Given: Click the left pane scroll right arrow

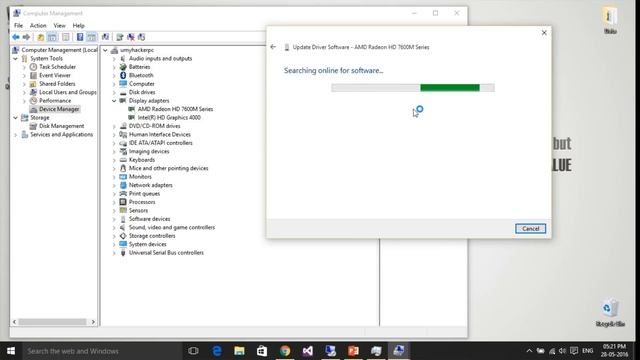Looking at the screenshot, I should coord(93,322).
